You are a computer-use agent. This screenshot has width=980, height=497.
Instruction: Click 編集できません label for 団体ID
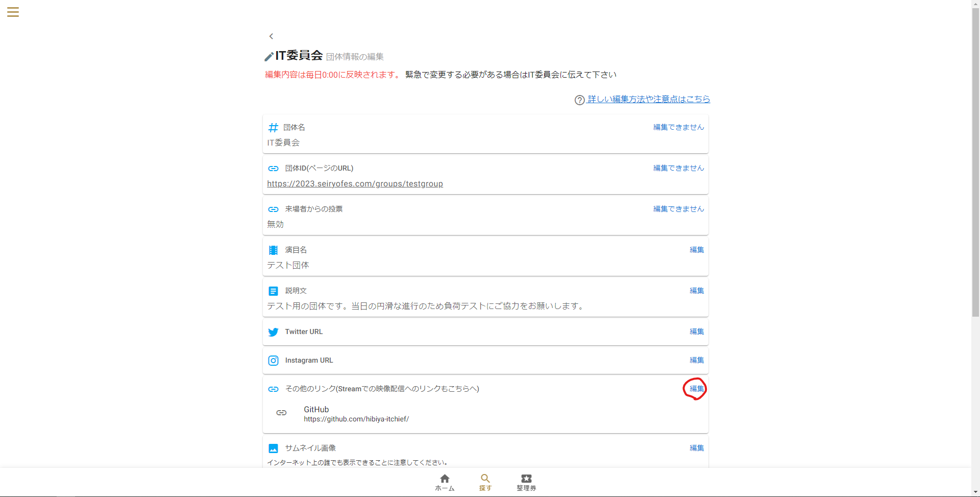(x=678, y=168)
